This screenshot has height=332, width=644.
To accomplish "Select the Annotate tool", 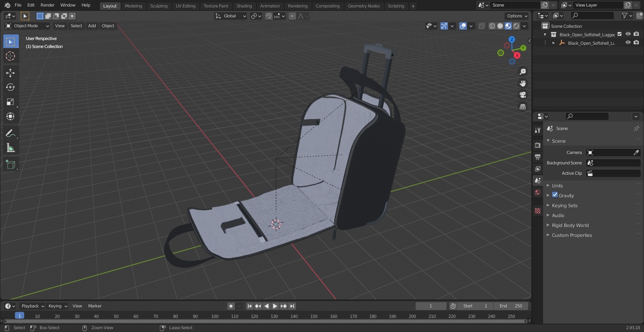I will click(10, 134).
